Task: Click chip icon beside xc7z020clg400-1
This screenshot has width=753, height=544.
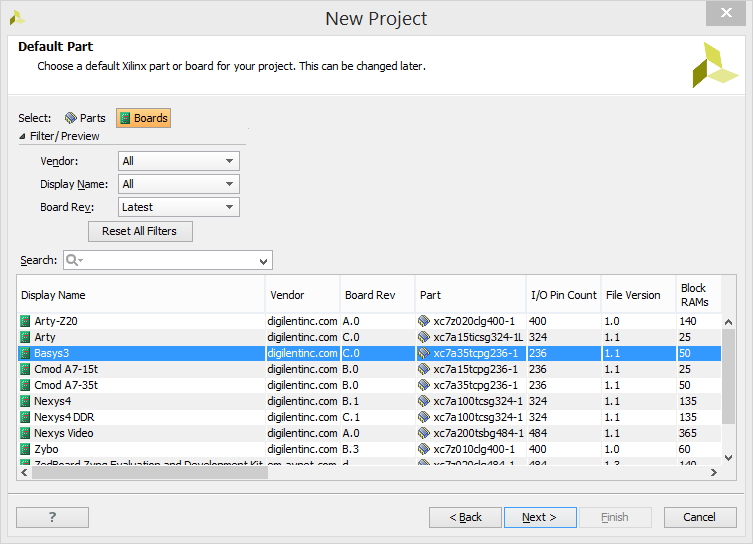Action: coord(424,321)
